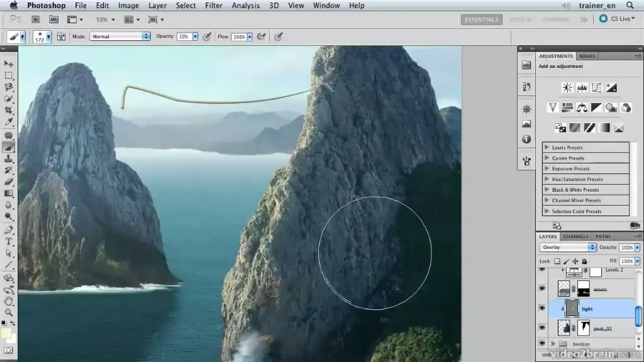The height and width of the screenshot is (362, 644).
Task: Select the Eyedropper tool
Action: pyautogui.click(x=9, y=122)
